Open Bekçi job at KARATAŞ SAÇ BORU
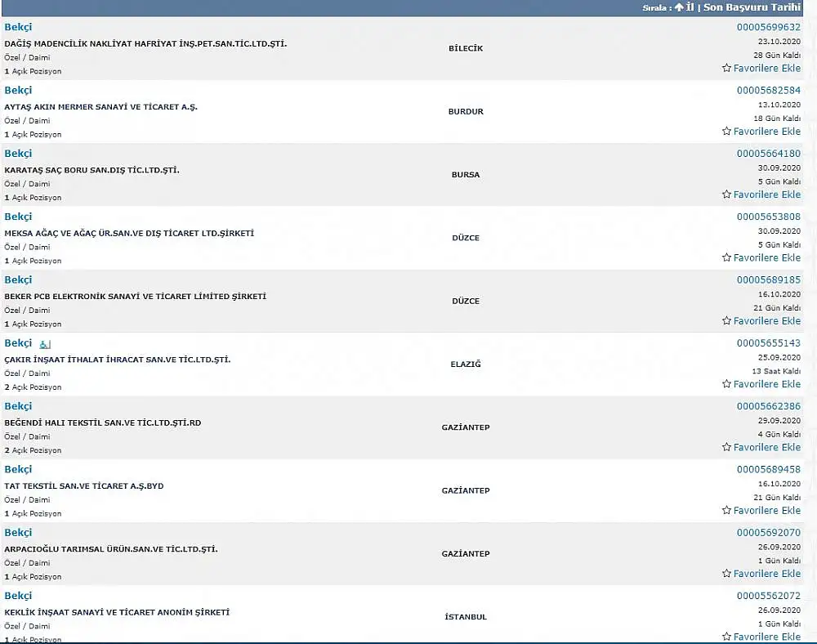 [18, 153]
